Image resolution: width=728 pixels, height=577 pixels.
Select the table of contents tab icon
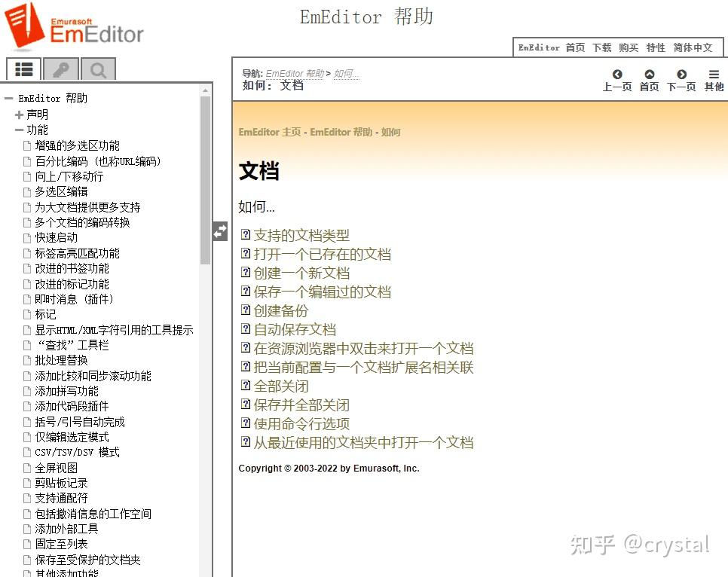tap(23, 69)
